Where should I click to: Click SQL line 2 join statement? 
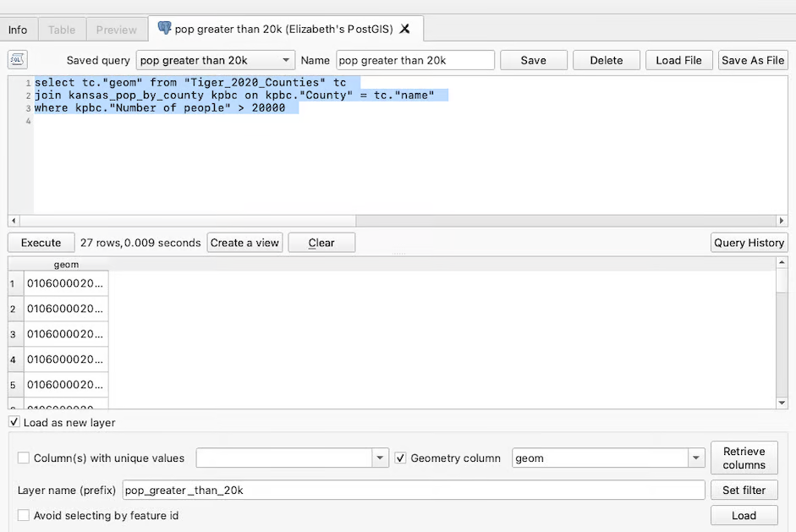(234, 95)
